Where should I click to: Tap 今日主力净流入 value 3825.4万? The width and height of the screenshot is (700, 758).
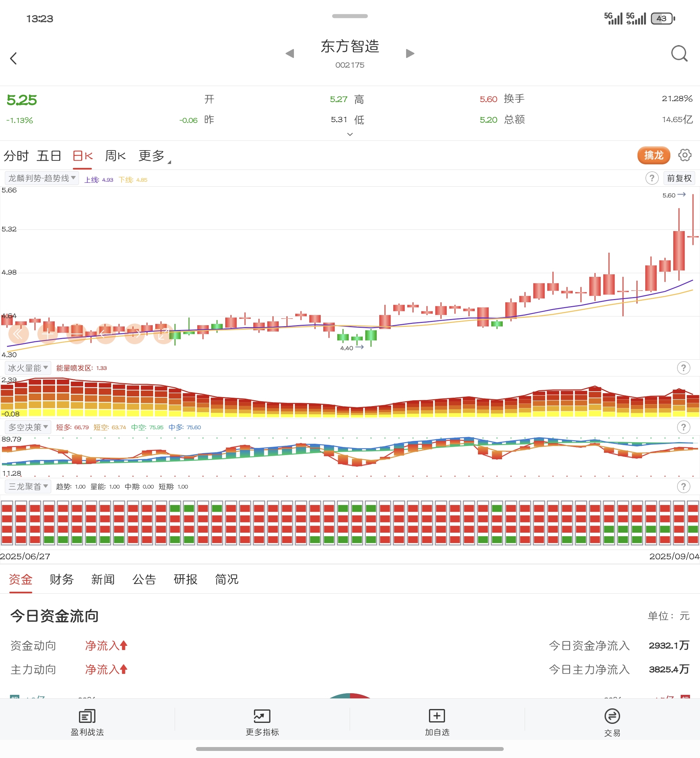669,669
